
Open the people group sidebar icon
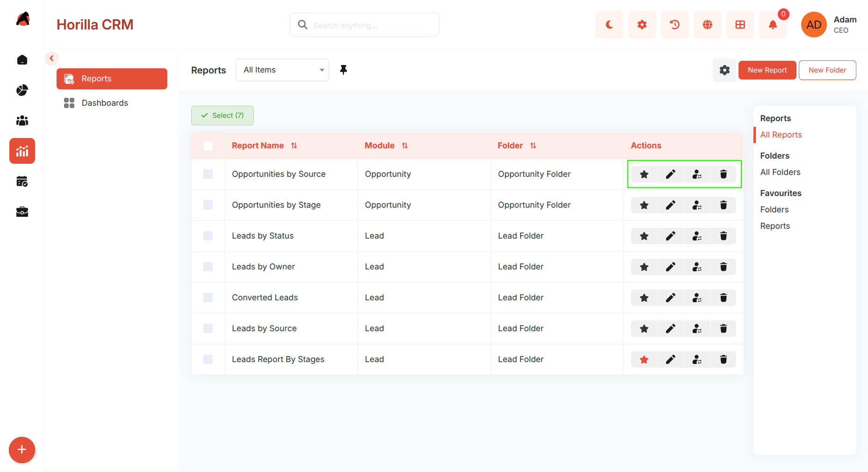[22, 121]
